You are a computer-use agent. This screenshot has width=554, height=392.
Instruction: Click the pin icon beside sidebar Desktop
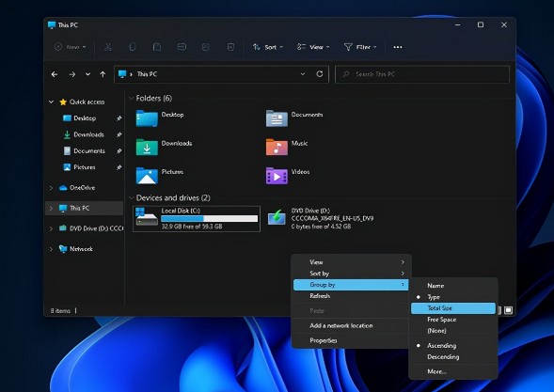tap(119, 118)
